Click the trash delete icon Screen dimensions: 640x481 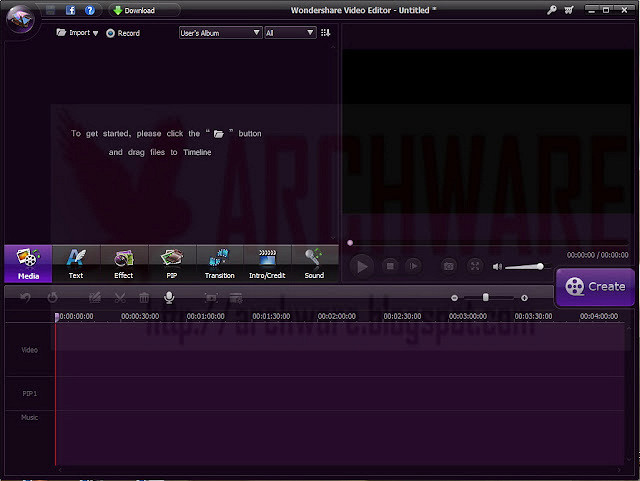click(144, 298)
